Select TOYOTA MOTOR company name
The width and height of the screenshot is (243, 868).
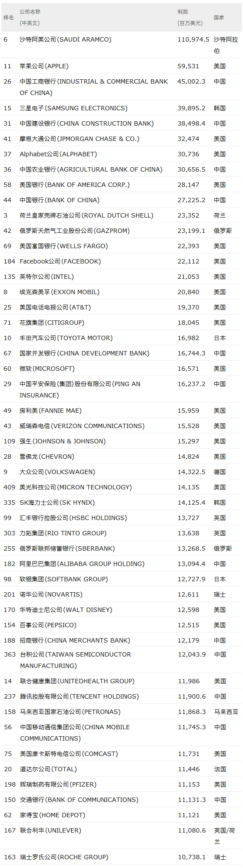66,338
